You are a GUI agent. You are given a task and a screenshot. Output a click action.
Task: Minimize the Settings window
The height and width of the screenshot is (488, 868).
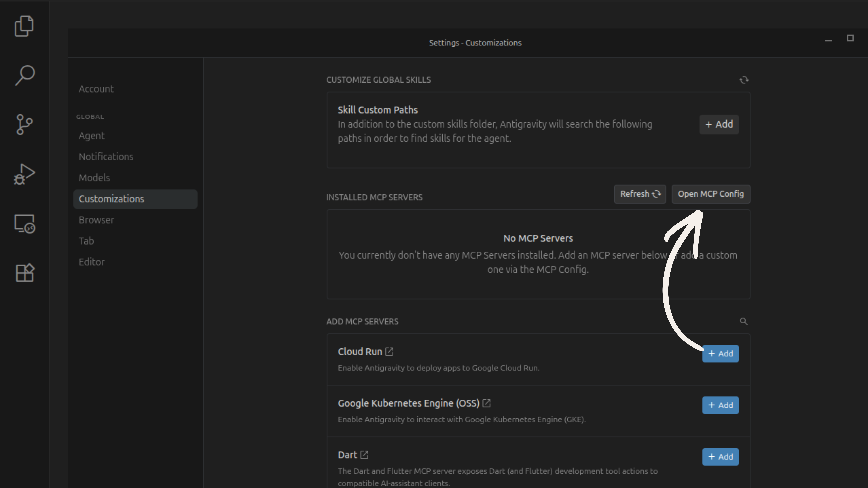point(829,40)
